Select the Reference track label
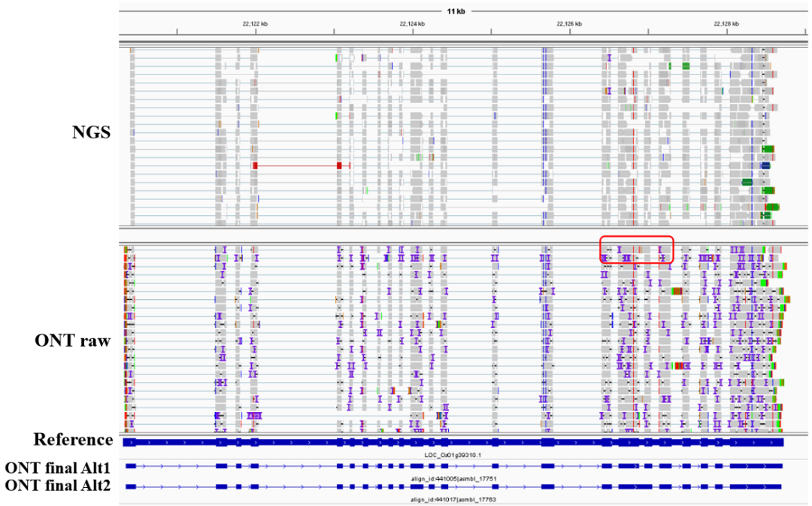 pyautogui.click(x=73, y=440)
